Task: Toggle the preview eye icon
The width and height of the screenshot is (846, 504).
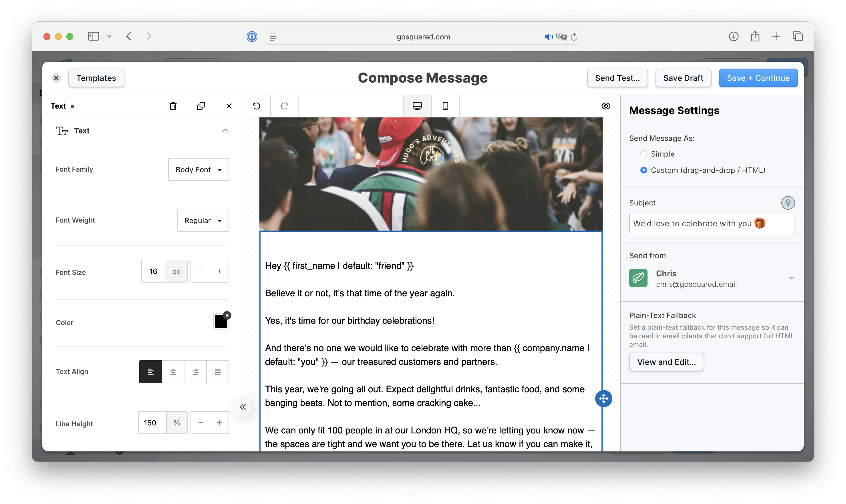Action: tap(606, 106)
